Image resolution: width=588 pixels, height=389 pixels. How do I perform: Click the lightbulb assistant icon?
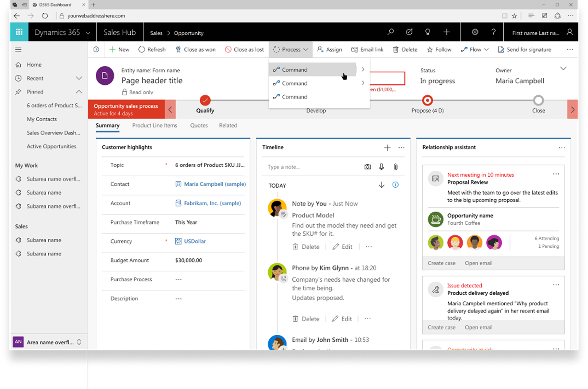click(428, 32)
